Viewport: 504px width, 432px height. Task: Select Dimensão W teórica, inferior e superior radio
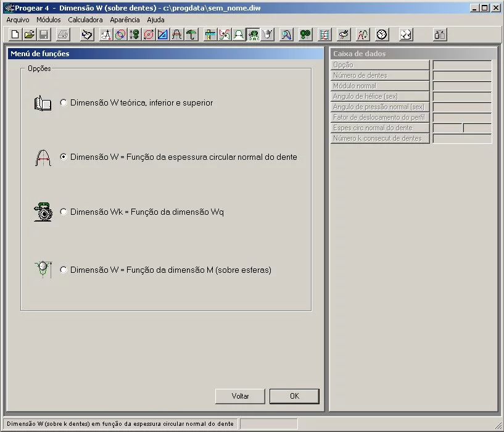click(64, 102)
